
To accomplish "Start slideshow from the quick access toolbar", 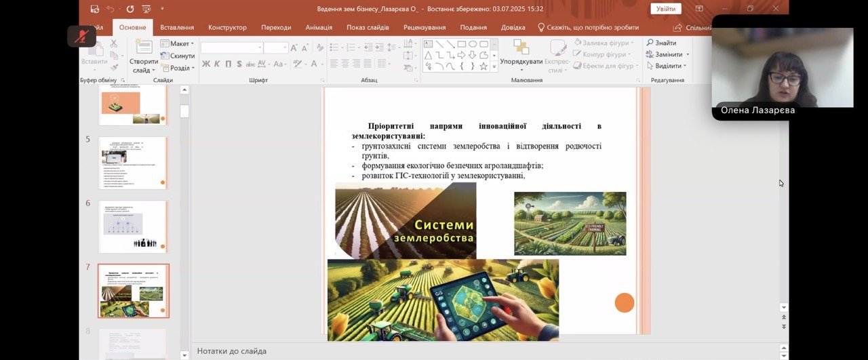I will (x=146, y=9).
